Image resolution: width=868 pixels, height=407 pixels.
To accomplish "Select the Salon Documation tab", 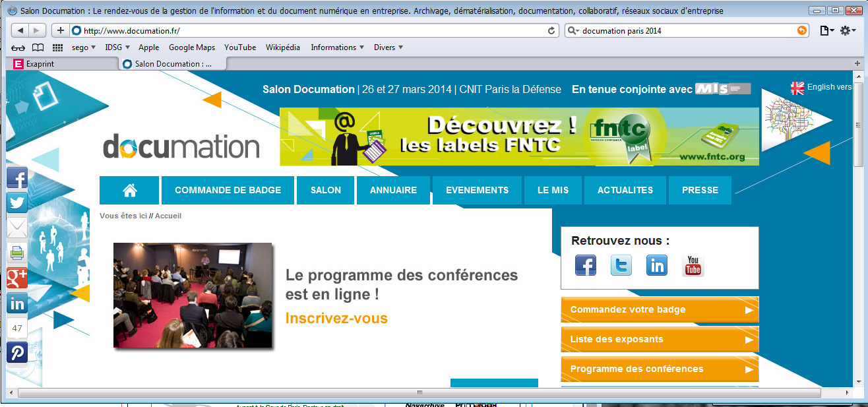I will (173, 64).
